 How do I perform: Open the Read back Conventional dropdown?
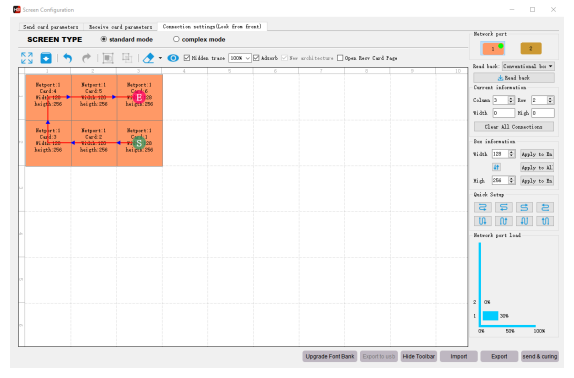point(528,66)
